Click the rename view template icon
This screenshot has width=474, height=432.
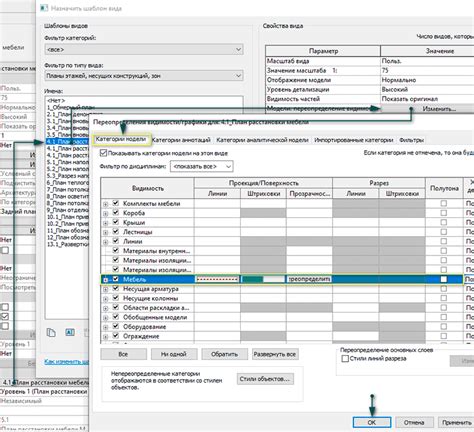(x=70, y=332)
